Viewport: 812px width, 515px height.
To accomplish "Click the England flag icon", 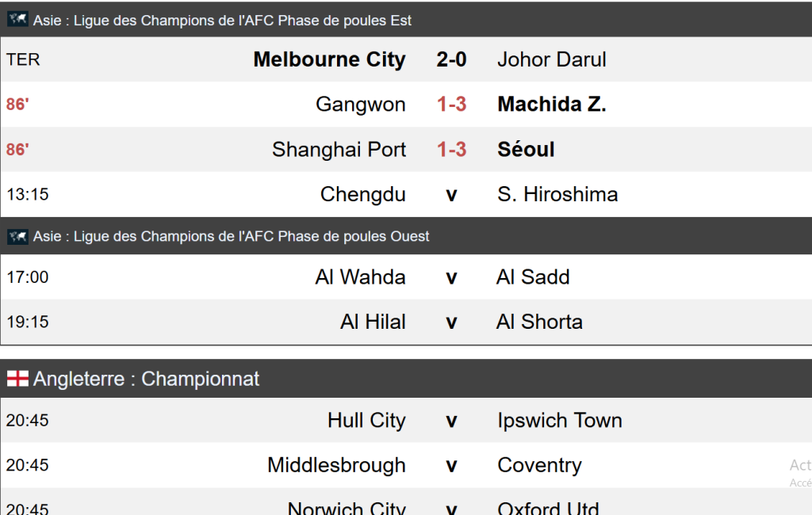I will coord(17,379).
